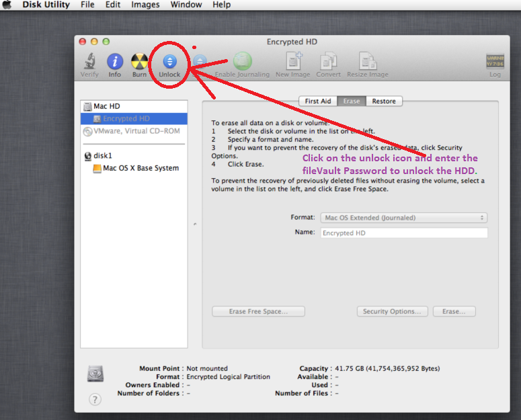Open the Edit menu
The height and width of the screenshot is (420, 521).
click(113, 5)
